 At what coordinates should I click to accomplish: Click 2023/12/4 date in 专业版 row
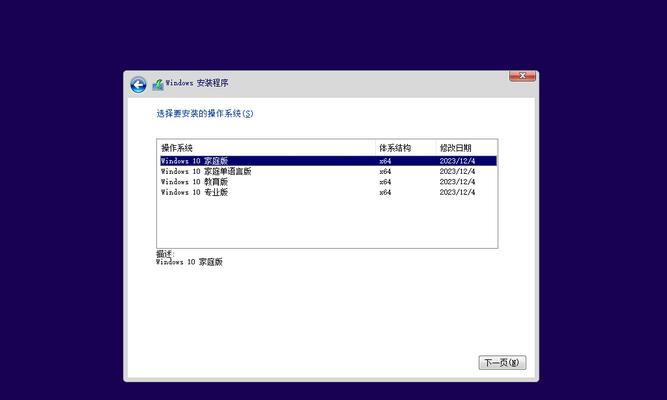point(457,192)
